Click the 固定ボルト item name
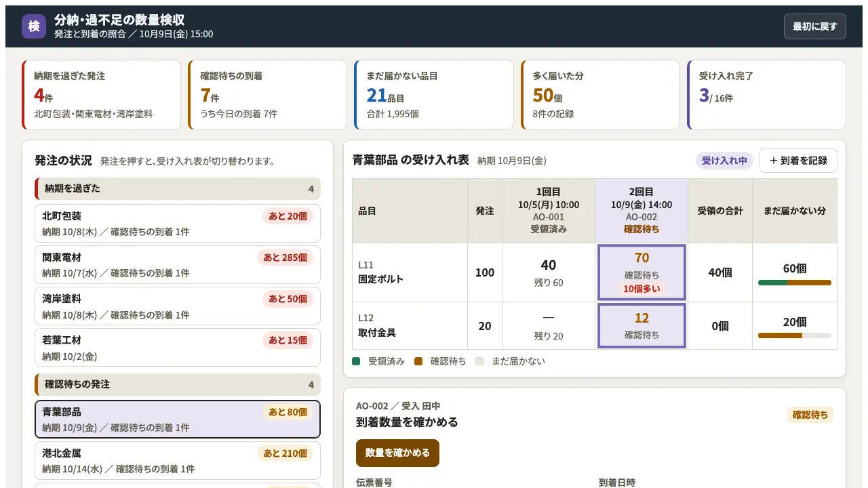 point(380,279)
